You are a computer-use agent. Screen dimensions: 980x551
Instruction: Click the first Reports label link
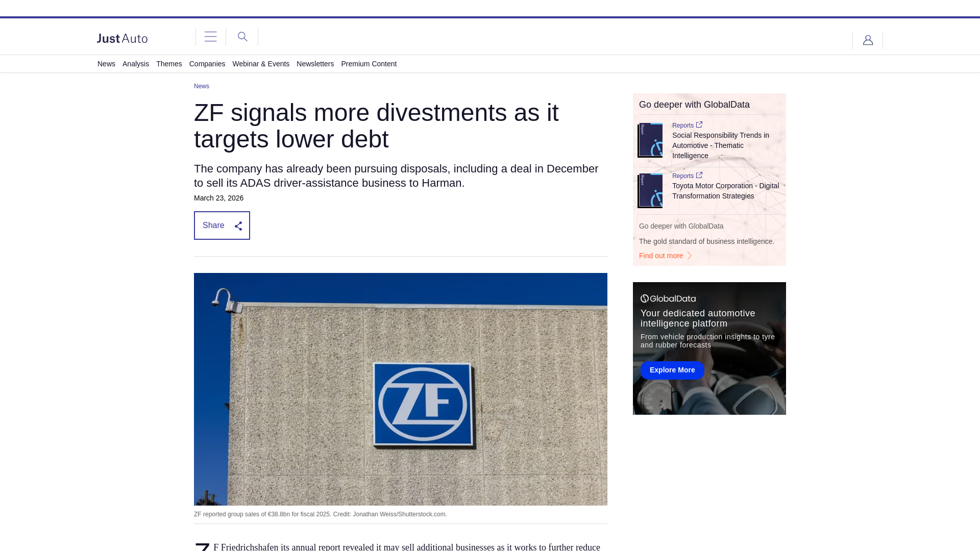point(683,126)
